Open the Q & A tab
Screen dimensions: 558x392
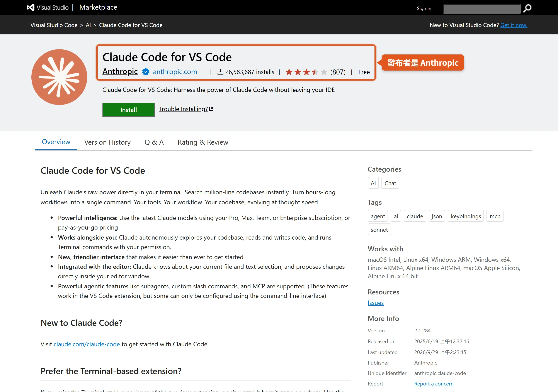pos(154,142)
